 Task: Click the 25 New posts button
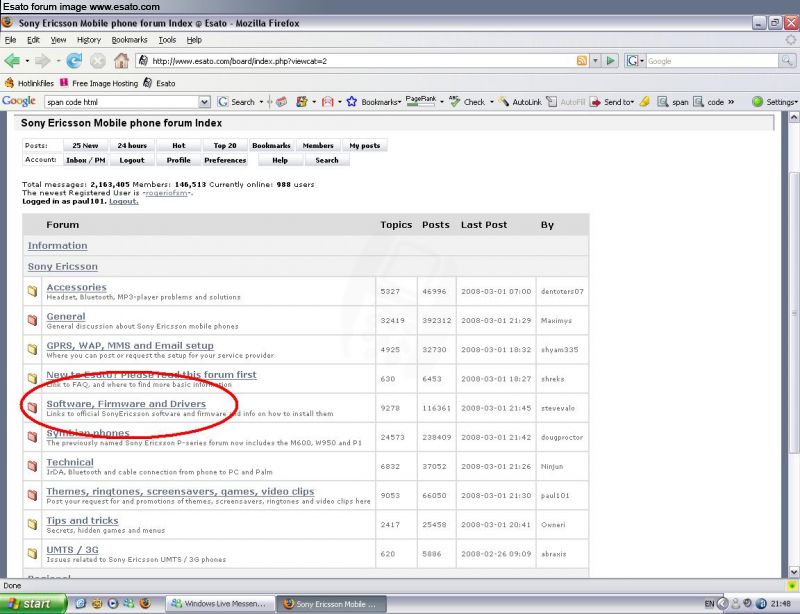point(85,145)
